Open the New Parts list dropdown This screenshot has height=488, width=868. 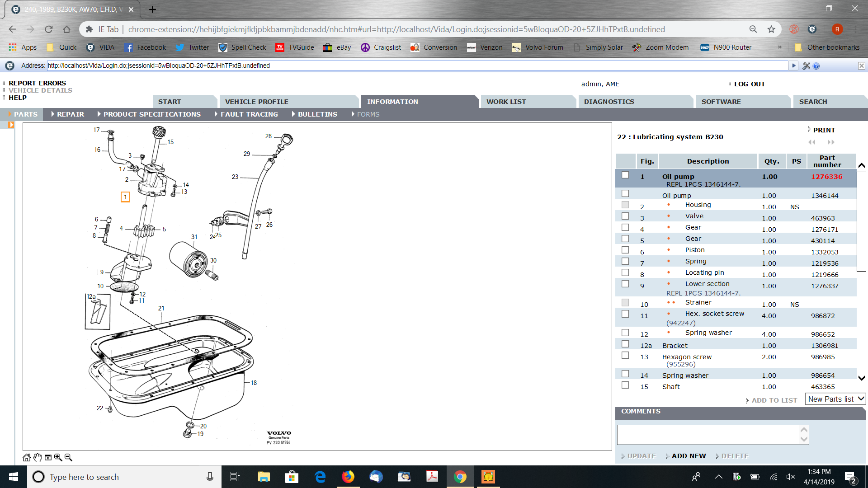[835, 399]
